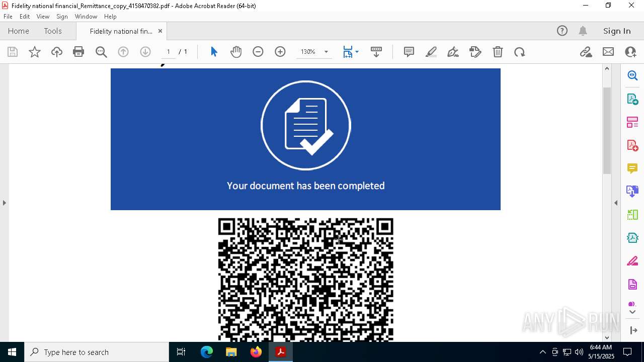Image resolution: width=644 pixels, height=362 pixels.
Task: Click the sidebar collapse arrow at bottom
Action: pyautogui.click(x=633, y=330)
